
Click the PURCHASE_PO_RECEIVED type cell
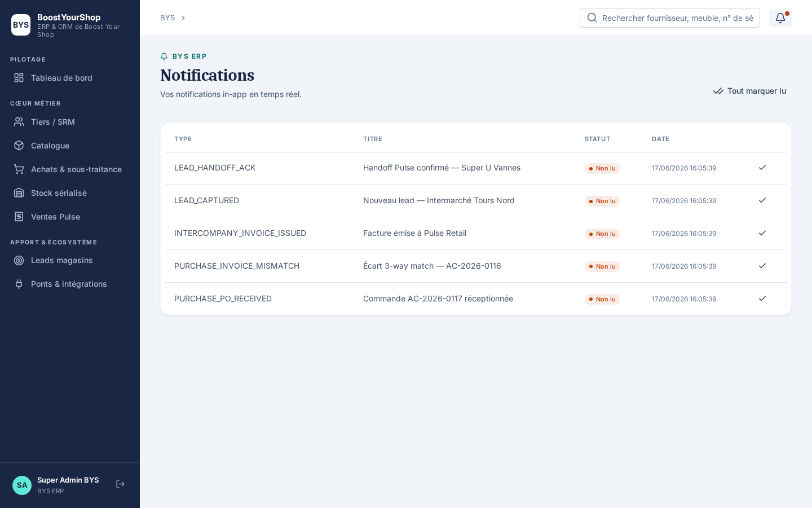point(223,299)
